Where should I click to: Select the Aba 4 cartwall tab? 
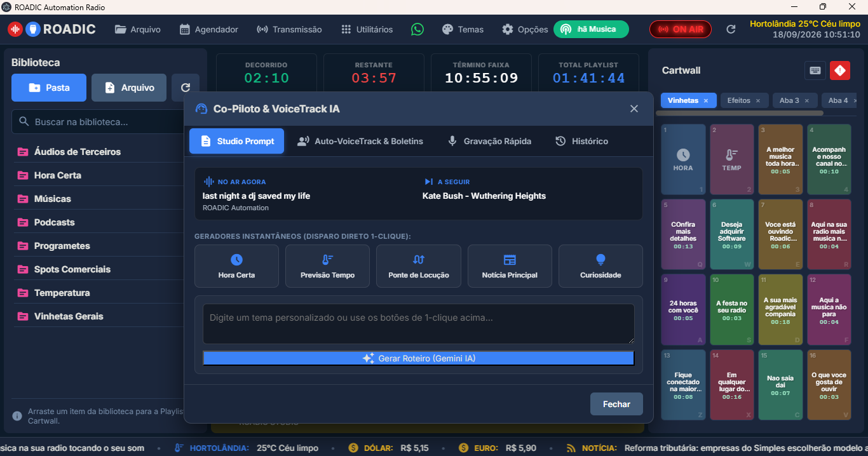point(837,100)
